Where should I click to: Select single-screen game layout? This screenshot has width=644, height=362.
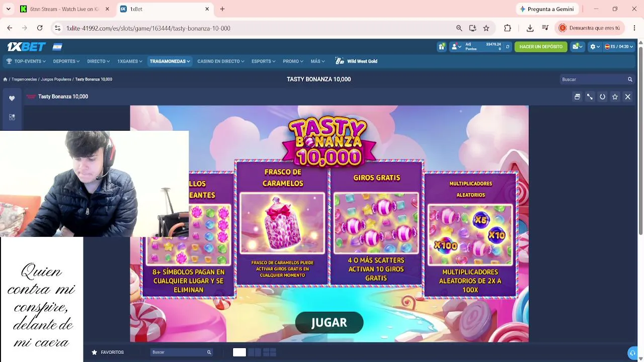239,352
